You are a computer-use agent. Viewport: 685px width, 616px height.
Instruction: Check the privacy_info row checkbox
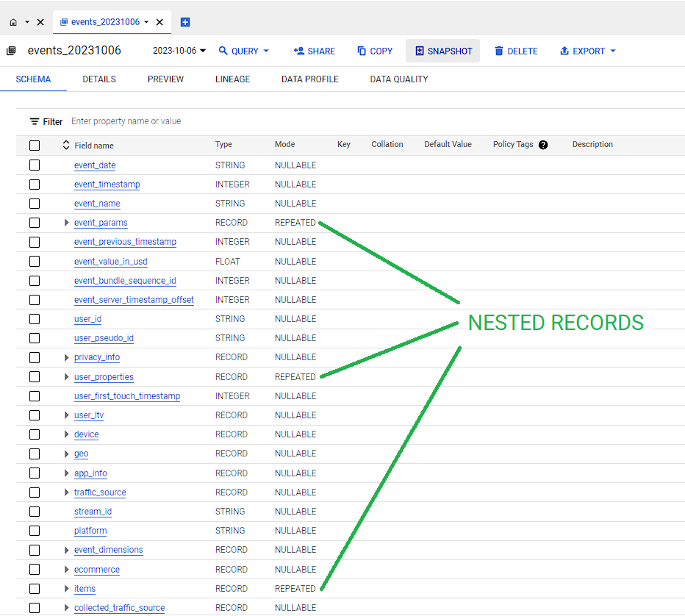35,357
